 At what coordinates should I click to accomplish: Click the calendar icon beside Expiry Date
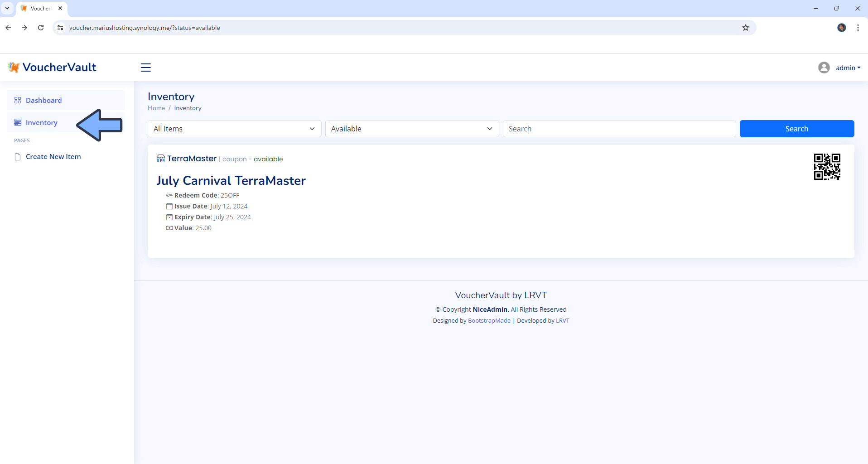[169, 217]
